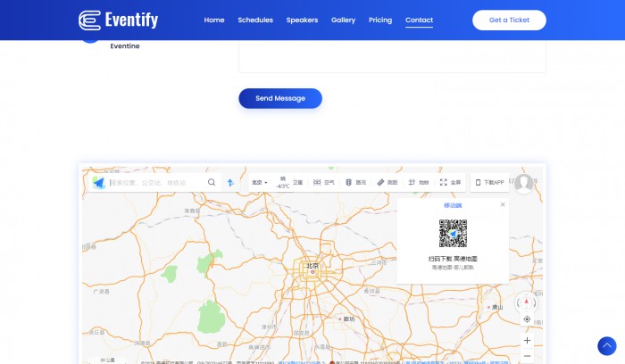Open the Download APP option

[489, 182]
